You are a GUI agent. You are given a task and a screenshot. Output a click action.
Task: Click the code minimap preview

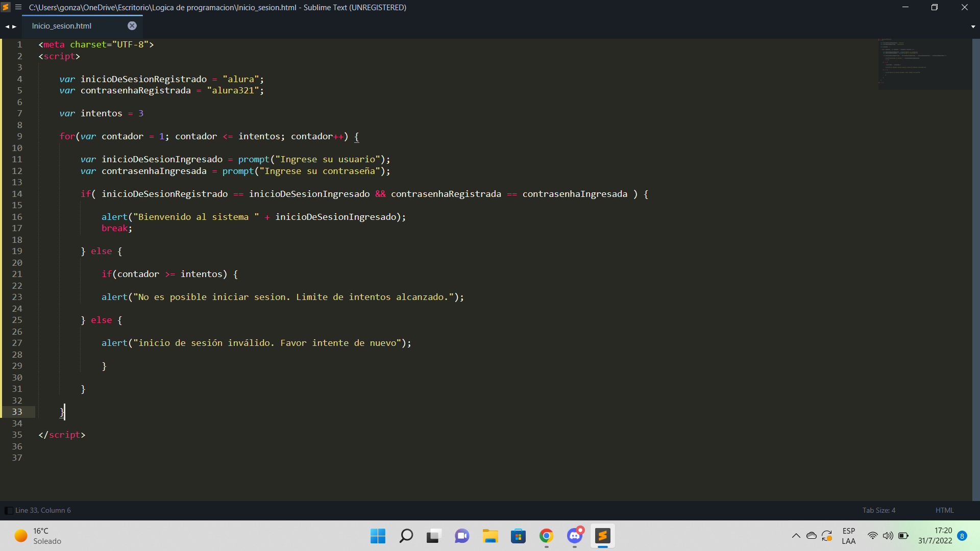tap(924, 64)
